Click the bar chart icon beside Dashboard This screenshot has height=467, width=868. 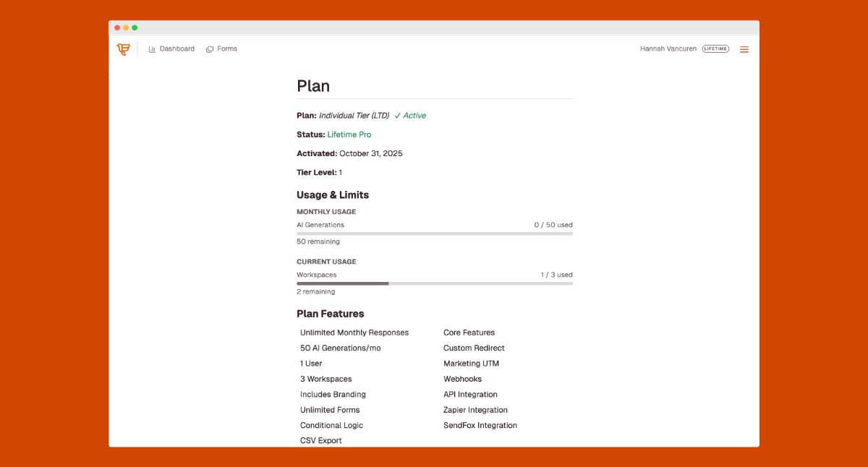coord(152,49)
